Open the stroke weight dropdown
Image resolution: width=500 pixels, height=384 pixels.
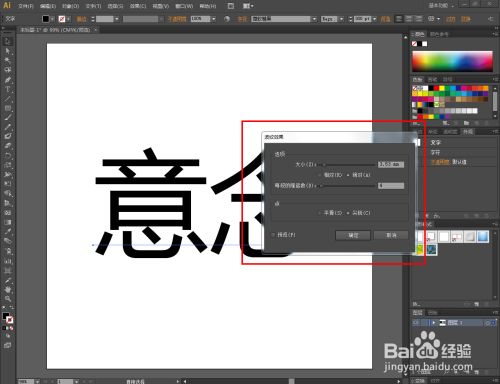116,19
